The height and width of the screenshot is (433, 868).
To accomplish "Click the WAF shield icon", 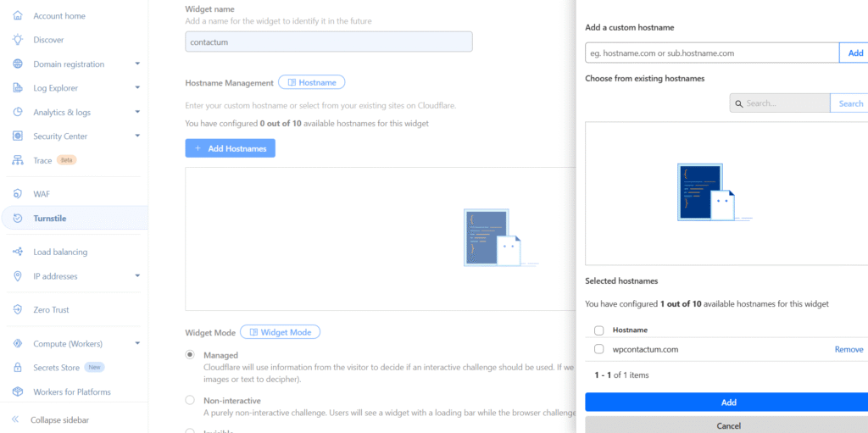I will click(x=17, y=194).
